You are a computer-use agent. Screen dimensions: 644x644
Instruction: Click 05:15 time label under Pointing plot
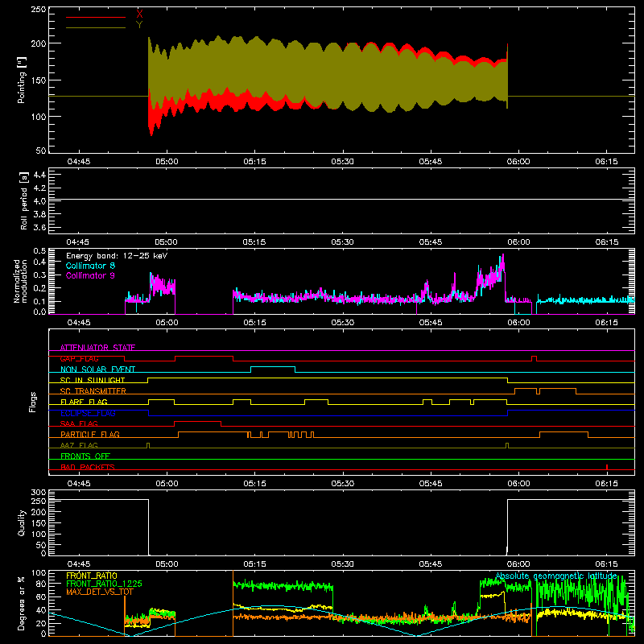pos(254,162)
